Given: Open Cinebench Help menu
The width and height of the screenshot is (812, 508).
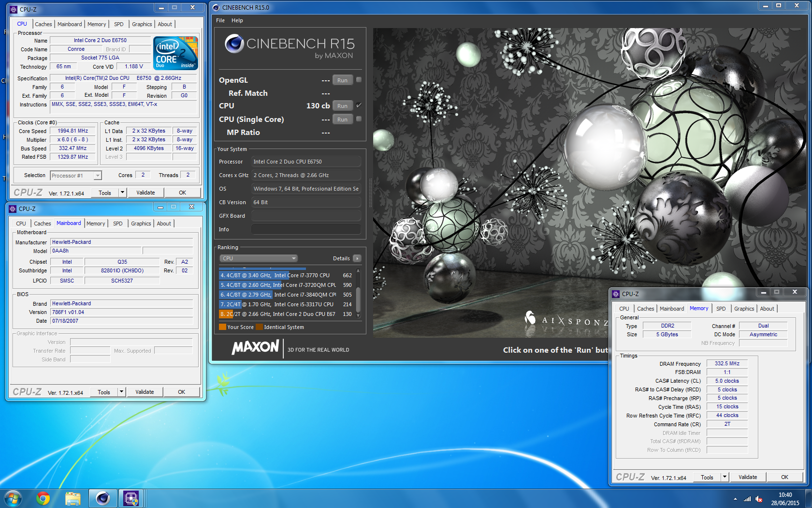Looking at the screenshot, I should 237,20.
